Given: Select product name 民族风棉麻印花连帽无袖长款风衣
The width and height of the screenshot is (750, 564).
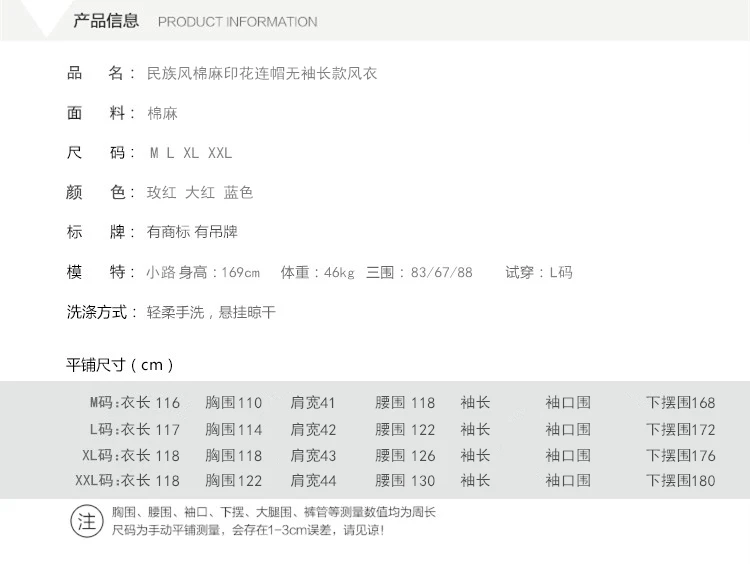Looking at the screenshot, I should pos(262,73).
